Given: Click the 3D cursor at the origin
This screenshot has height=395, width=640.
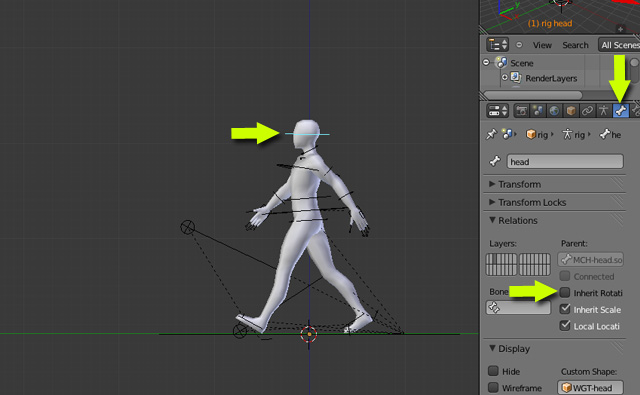Looking at the screenshot, I should [x=309, y=334].
